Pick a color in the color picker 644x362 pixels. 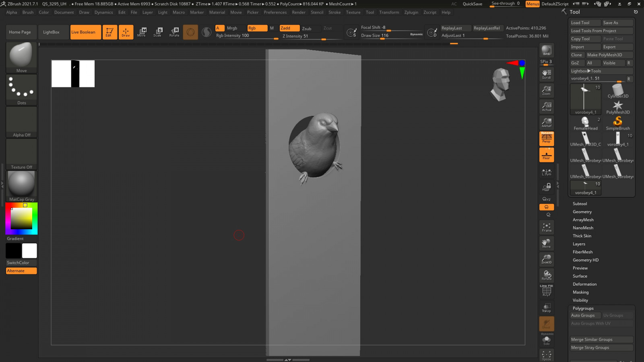[21, 219]
